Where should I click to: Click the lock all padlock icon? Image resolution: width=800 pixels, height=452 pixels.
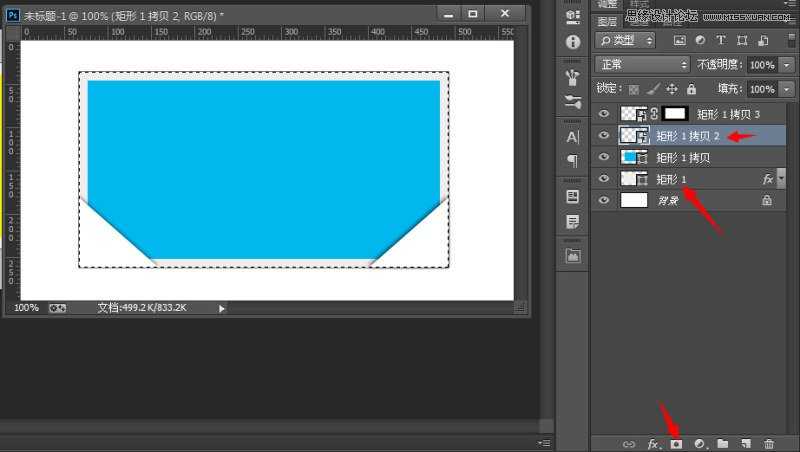692,89
